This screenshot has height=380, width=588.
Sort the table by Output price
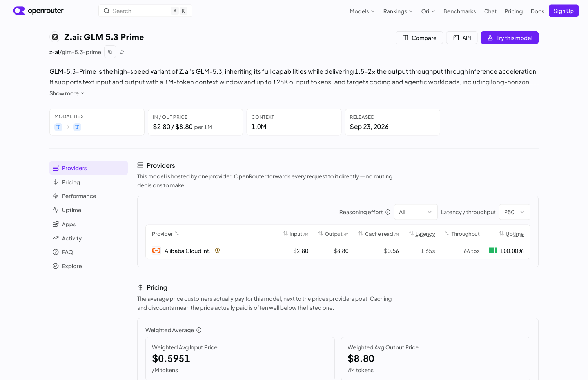[x=333, y=234]
